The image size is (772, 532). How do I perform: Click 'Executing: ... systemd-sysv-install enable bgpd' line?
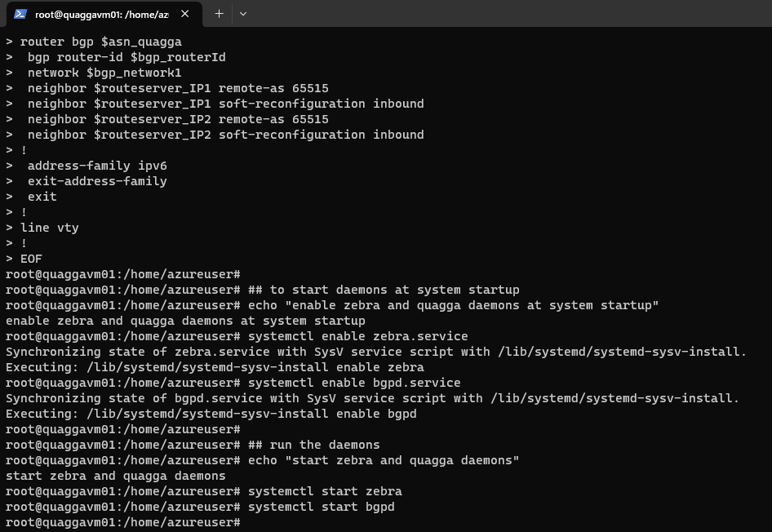pyautogui.click(x=211, y=414)
